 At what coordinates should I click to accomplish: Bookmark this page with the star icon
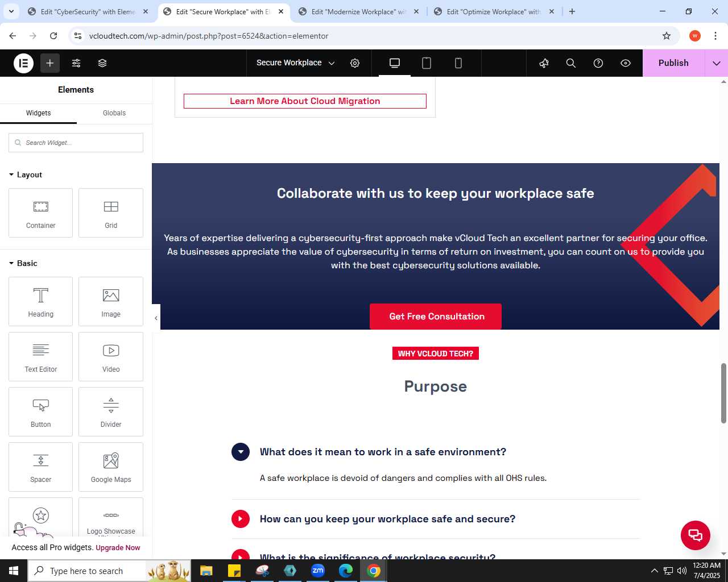pos(667,36)
